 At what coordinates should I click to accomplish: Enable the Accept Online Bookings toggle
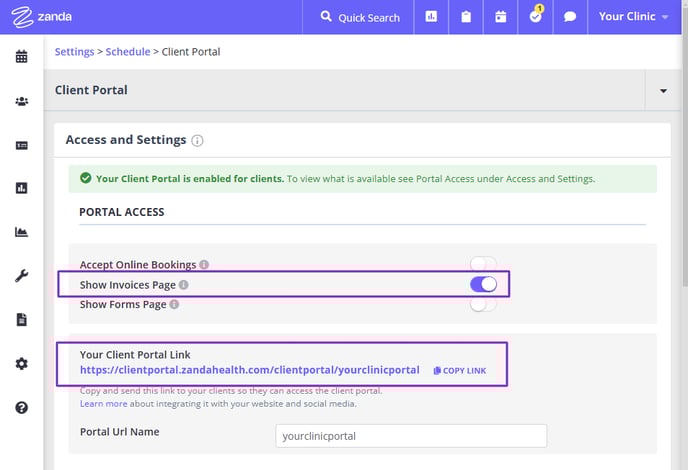483,264
